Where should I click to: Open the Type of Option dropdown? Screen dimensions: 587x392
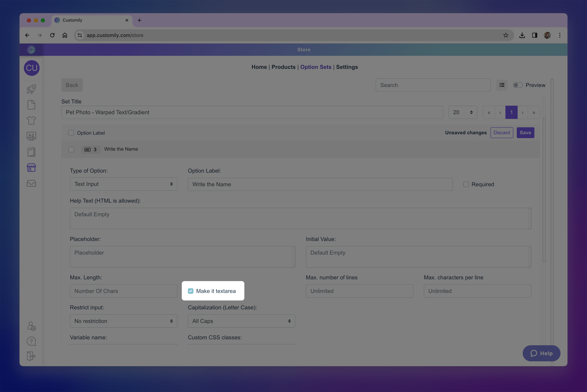coord(123,184)
